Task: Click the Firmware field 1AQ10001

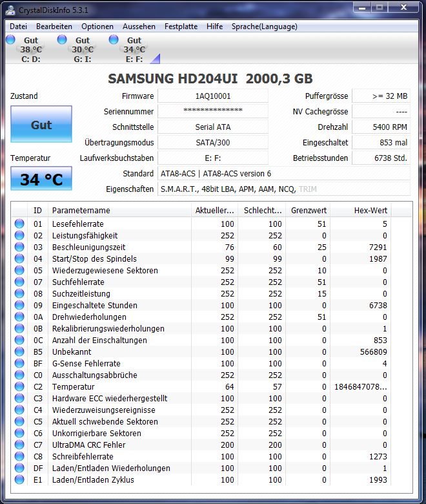Action: tap(213, 96)
